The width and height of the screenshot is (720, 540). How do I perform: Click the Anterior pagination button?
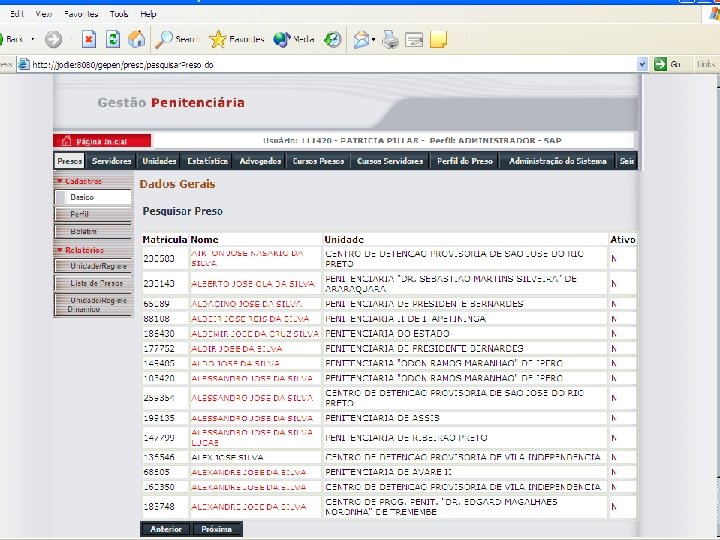pos(166,529)
